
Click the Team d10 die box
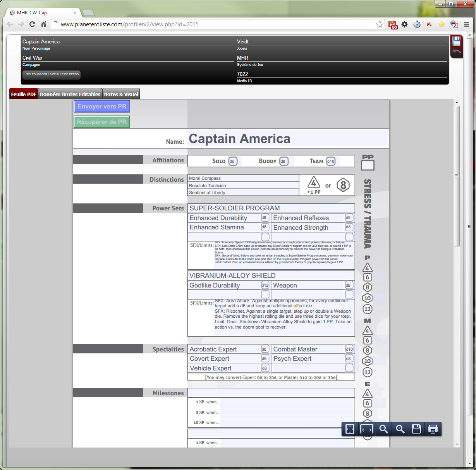click(331, 161)
